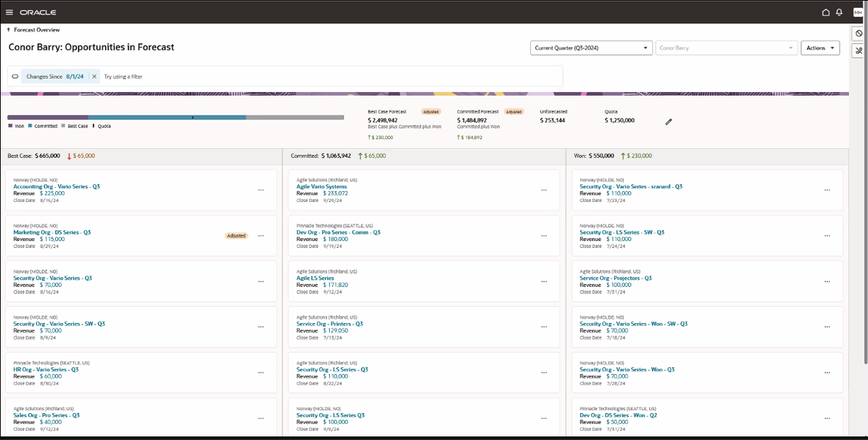Click the Best Case Forecast $ 2,498,942 value
The height and width of the screenshot is (440, 868).
click(x=382, y=120)
